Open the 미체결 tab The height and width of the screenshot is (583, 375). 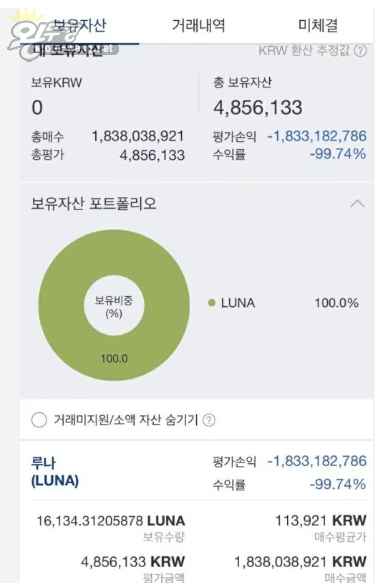click(318, 25)
